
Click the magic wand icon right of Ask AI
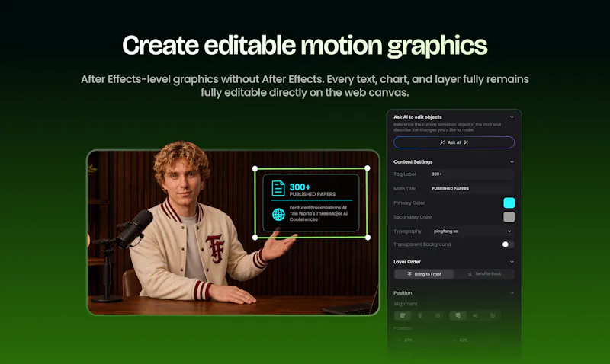tap(466, 142)
